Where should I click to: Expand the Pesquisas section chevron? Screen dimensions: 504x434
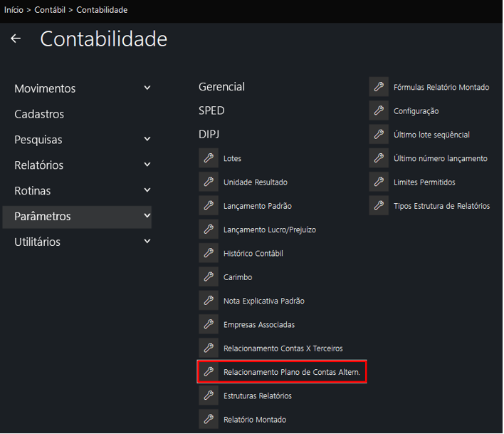147,140
